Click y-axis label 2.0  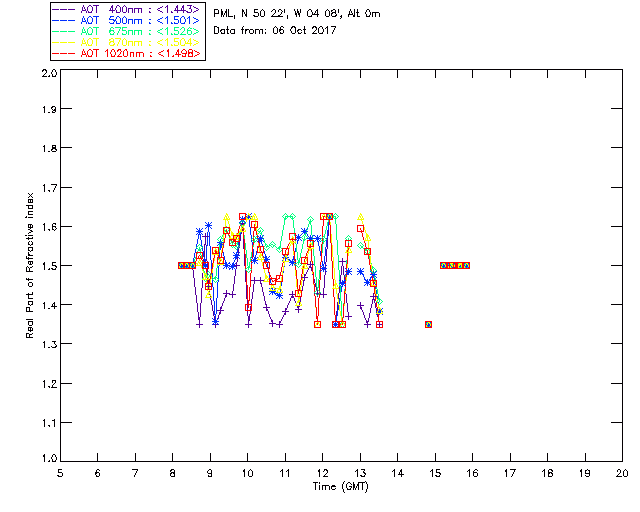(49, 74)
